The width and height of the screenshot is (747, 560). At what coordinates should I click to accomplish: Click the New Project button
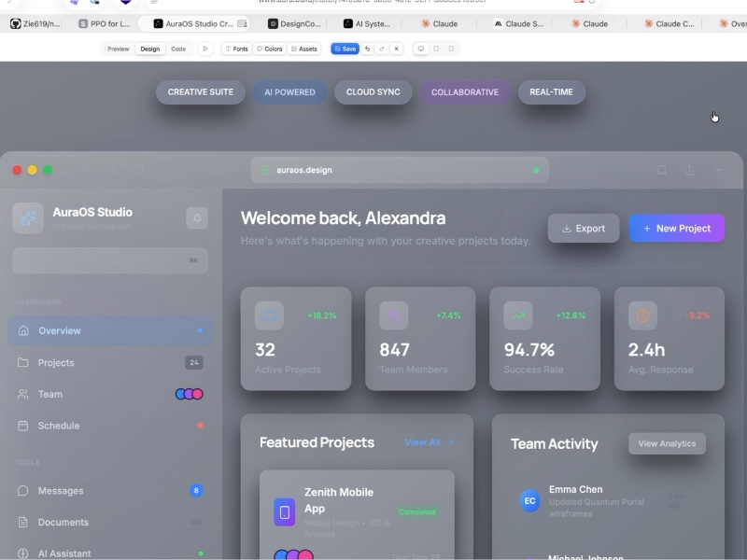[677, 228]
